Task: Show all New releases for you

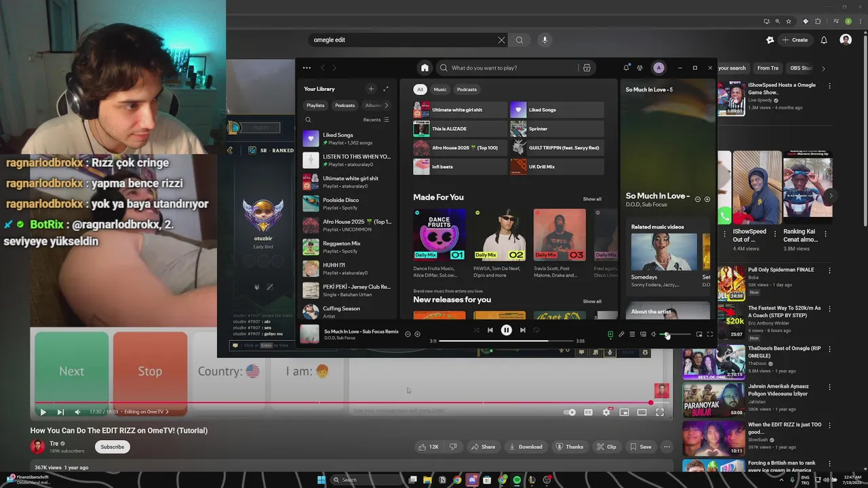Action: [x=592, y=302]
